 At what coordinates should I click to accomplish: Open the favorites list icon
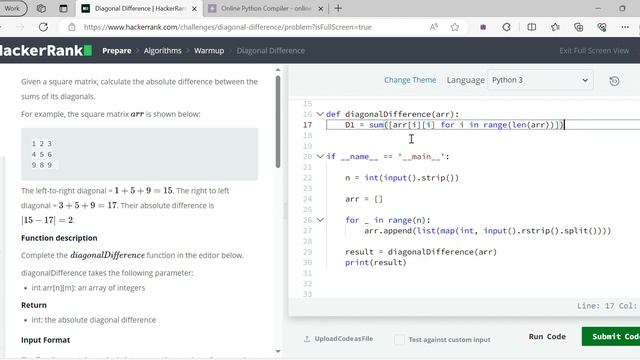click(555, 27)
